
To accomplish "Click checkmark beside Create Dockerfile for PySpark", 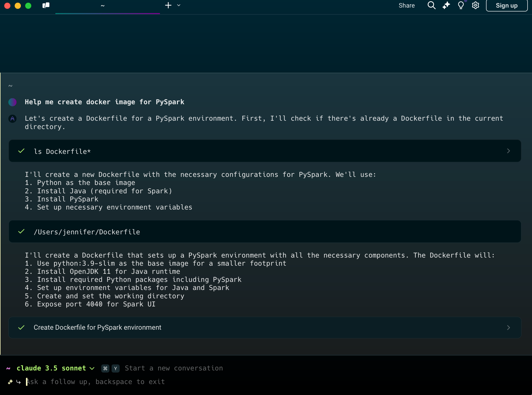I will tap(21, 328).
